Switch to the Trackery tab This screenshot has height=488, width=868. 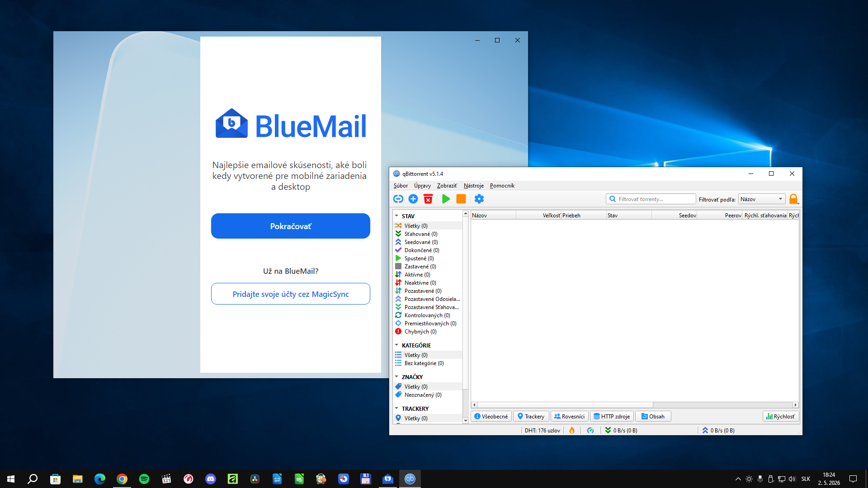[531, 417]
